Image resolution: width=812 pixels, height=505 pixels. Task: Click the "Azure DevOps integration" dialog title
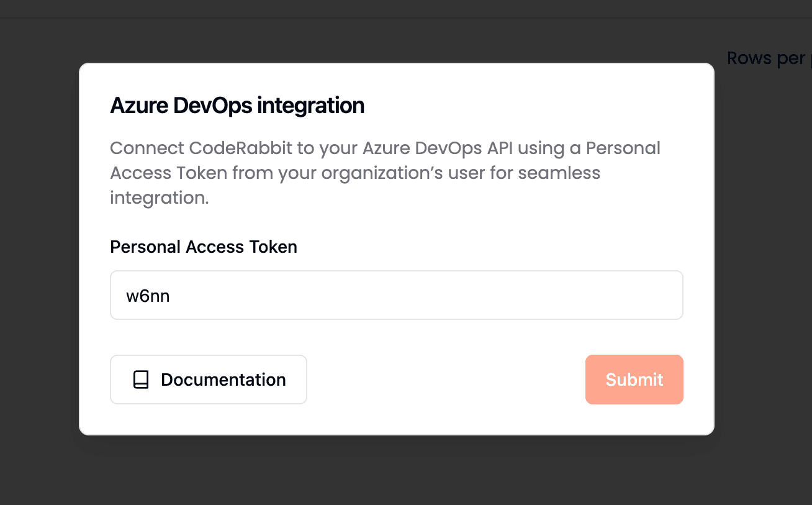click(x=237, y=106)
